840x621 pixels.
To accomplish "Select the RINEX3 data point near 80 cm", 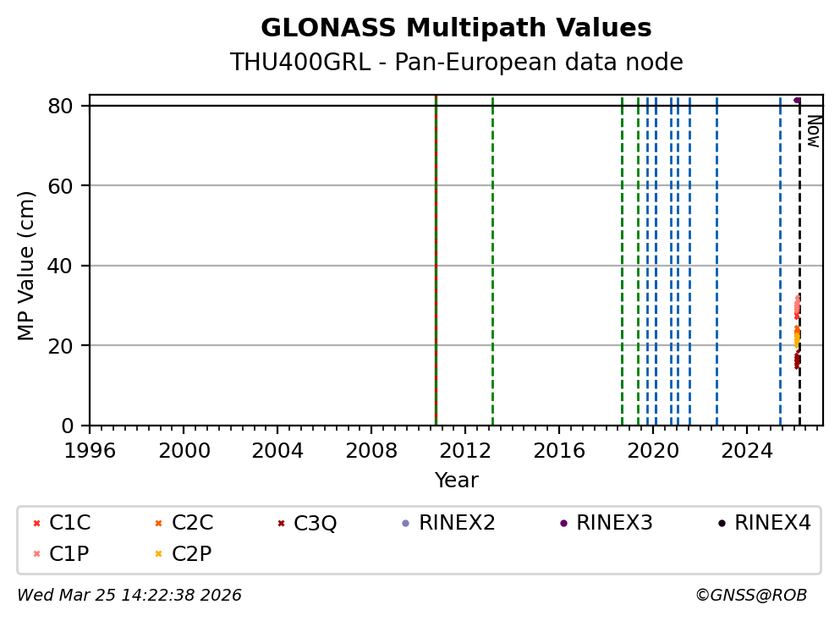I will (x=797, y=101).
